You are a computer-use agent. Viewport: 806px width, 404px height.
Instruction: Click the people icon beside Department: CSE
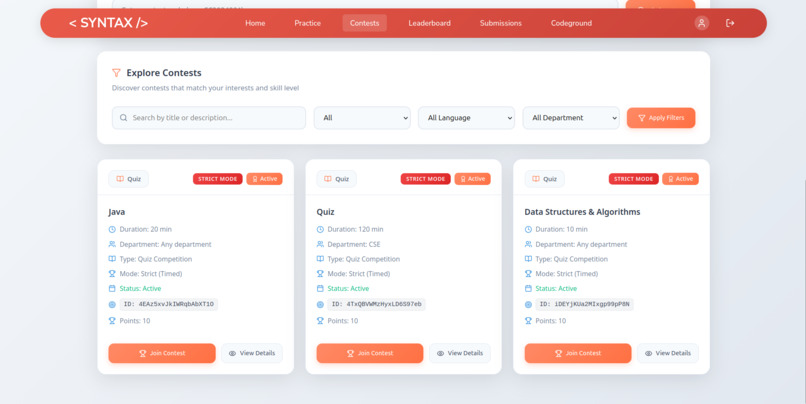(x=320, y=244)
